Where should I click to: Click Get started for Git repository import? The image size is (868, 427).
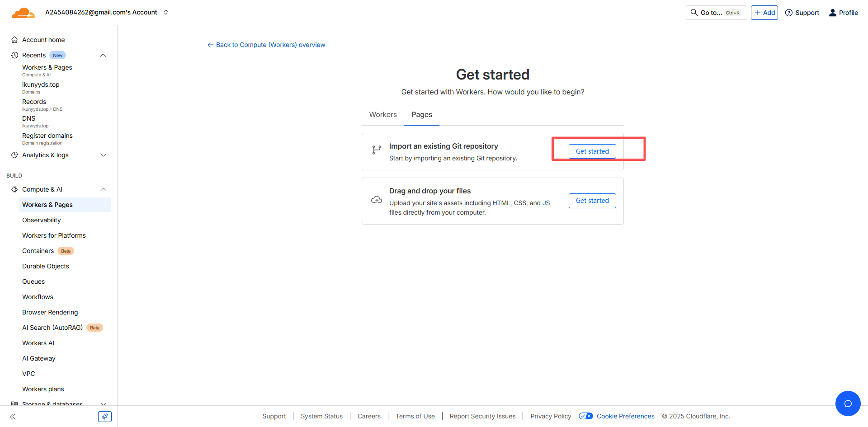click(592, 151)
